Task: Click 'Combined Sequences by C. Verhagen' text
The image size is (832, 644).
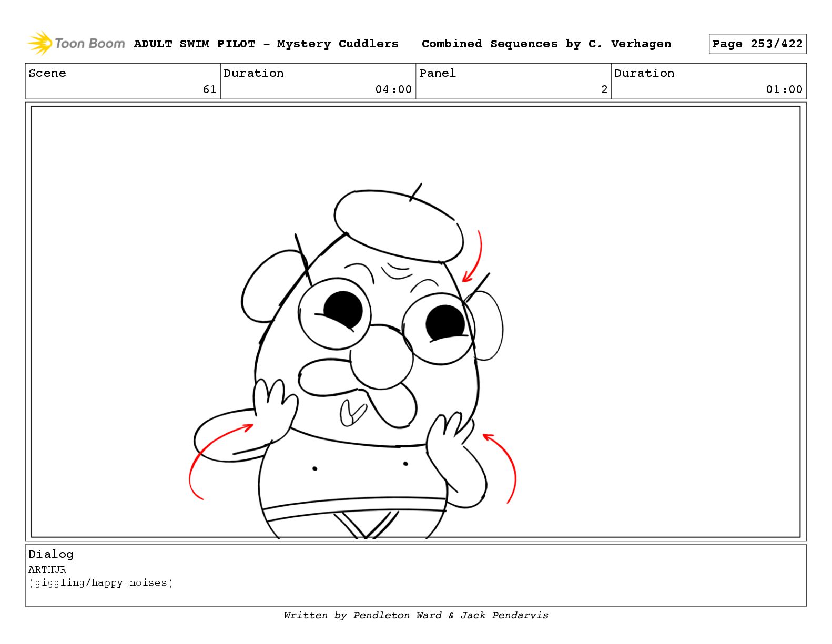Action: click(x=546, y=44)
